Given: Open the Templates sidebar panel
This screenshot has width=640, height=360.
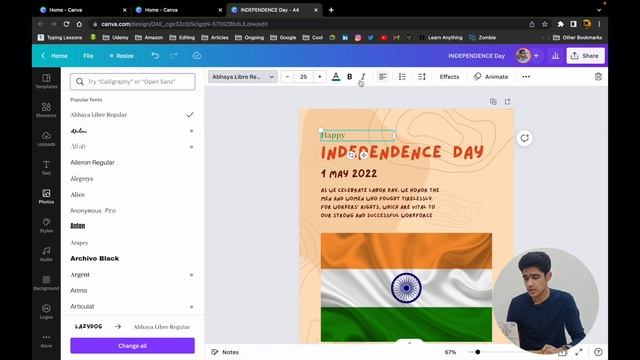Looking at the screenshot, I should click(x=46, y=81).
